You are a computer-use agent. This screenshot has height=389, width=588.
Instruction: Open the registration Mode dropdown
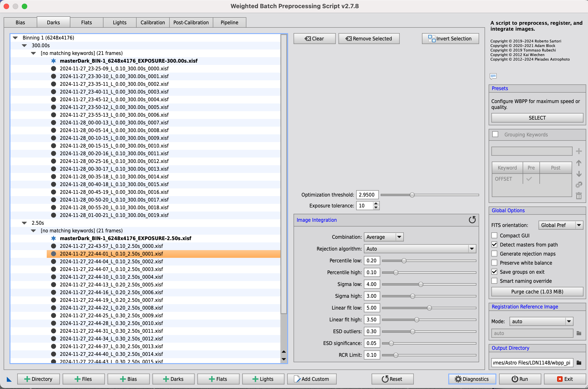pos(541,321)
